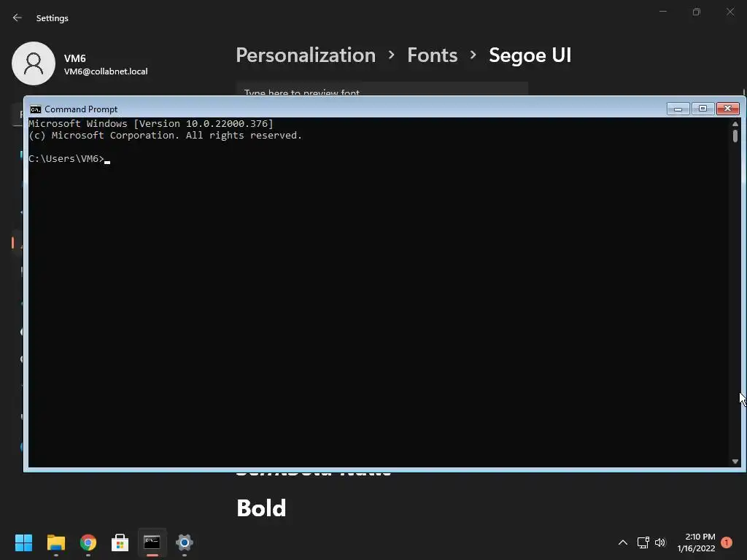Click the Segoe UI page heading
The width and height of the screenshot is (747, 560).
(530, 55)
